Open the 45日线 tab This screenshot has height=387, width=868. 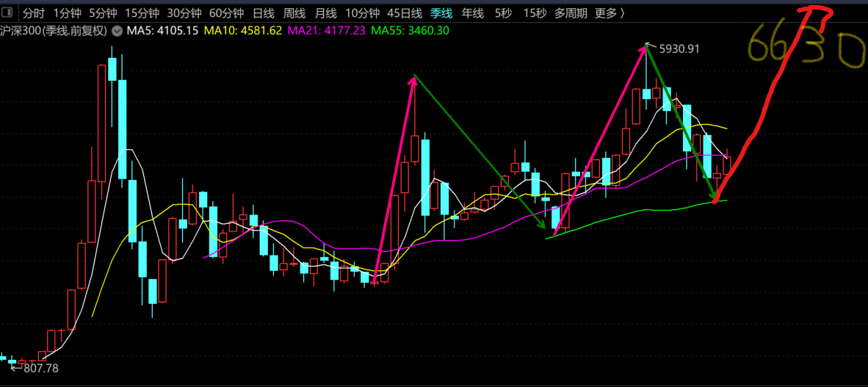(404, 13)
